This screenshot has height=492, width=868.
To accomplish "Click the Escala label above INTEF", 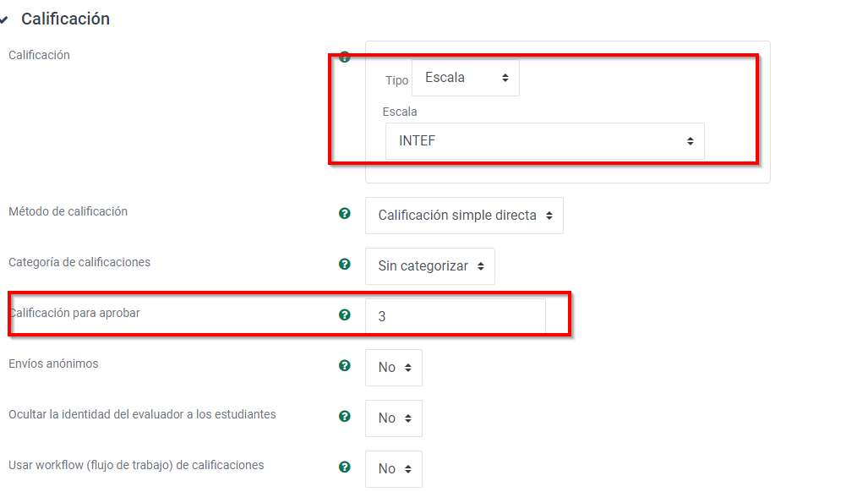I will pos(400,112).
